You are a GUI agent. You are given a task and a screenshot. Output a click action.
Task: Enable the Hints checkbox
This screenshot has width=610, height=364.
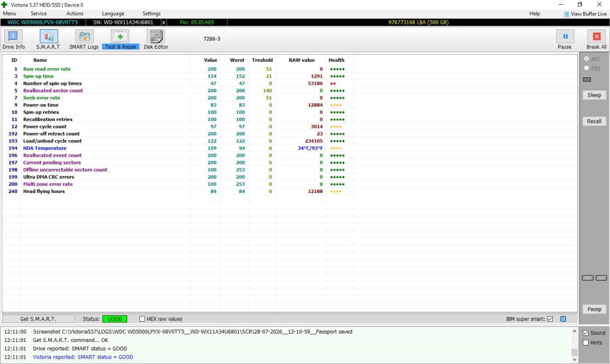tap(586, 343)
